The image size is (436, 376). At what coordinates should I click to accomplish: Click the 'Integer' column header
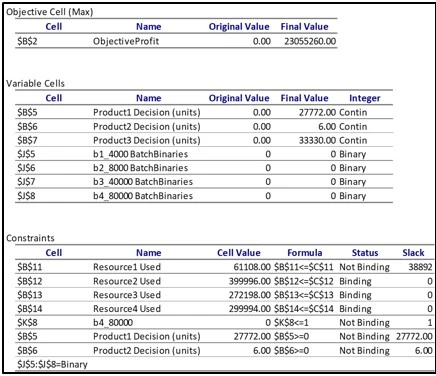[x=365, y=98]
